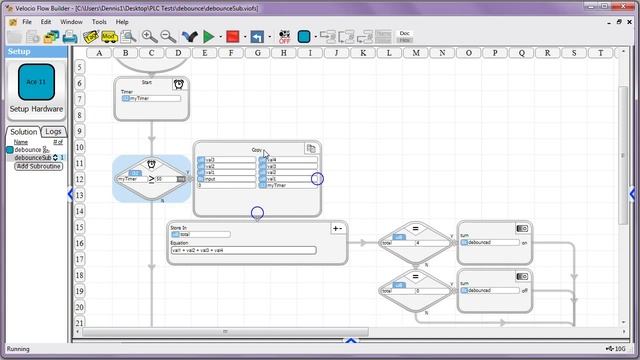Zoom in with the plus magnifier
The image size is (640, 360).
point(149,37)
